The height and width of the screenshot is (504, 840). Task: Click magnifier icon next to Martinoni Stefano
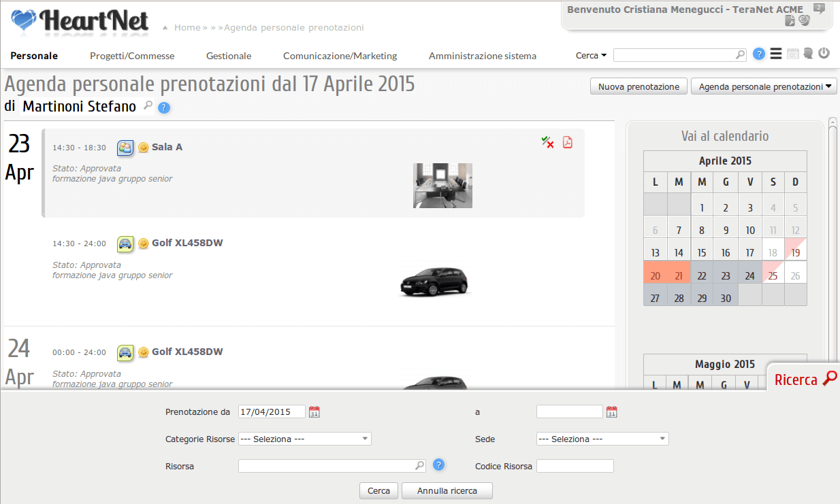tap(148, 106)
